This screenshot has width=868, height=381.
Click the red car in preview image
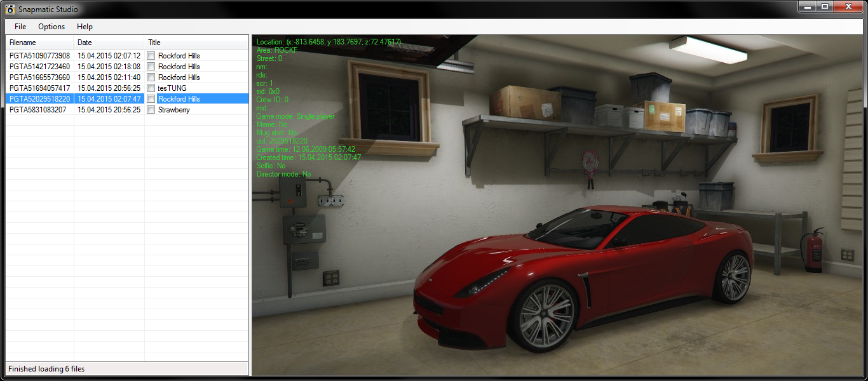[572, 273]
